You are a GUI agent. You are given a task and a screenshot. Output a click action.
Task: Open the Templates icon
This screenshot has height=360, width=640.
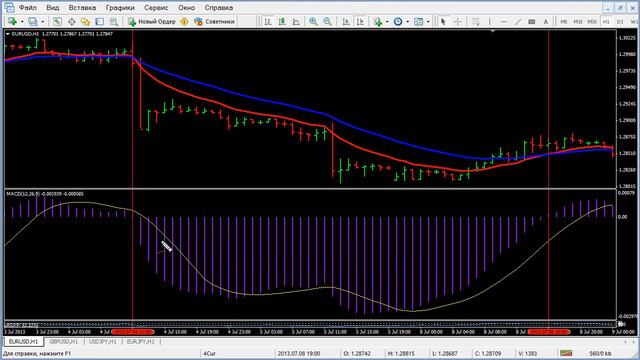418,22
